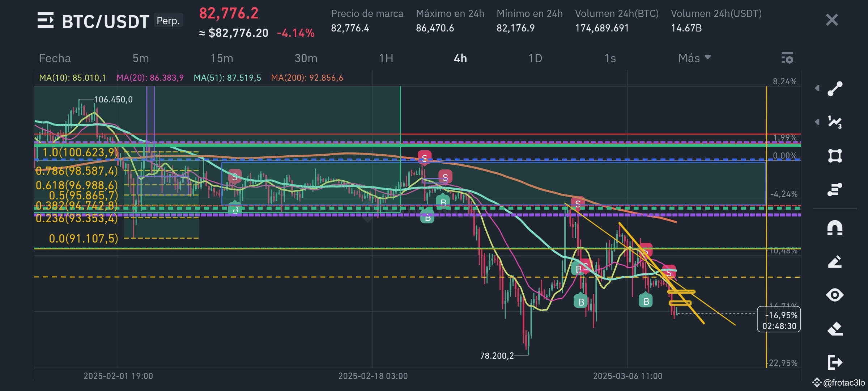The height and width of the screenshot is (391, 868).
Task: Select the rectangle shape tool
Action: [x=835, y=156]
